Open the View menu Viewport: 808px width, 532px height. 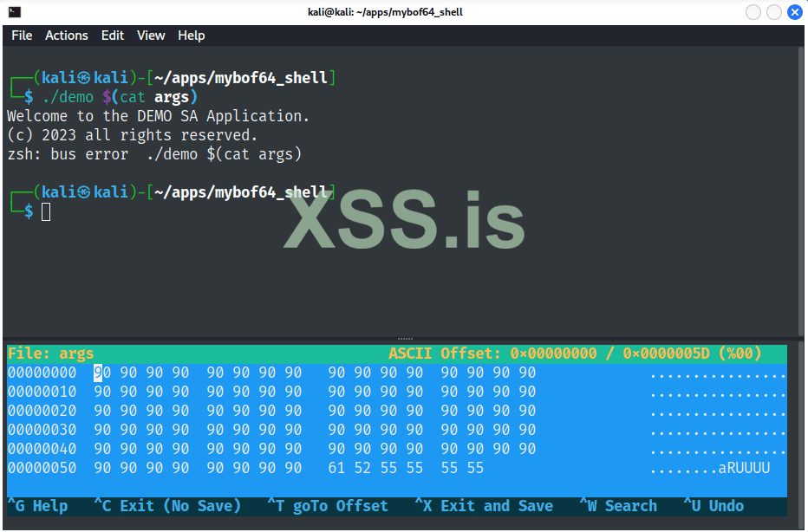[x=150, y=36]
